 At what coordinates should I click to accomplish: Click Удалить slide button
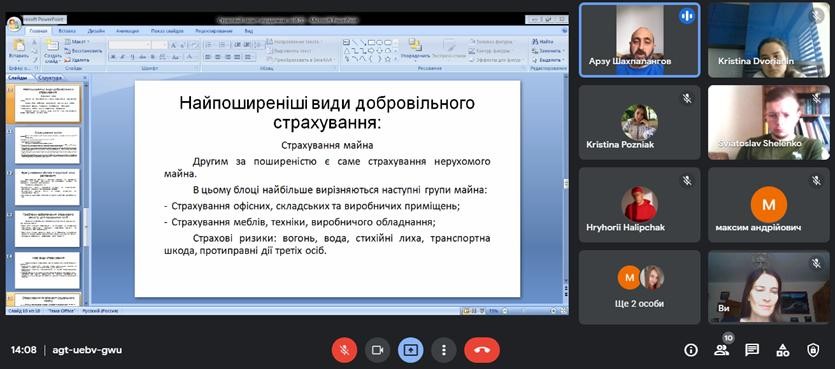click(78, 60)
